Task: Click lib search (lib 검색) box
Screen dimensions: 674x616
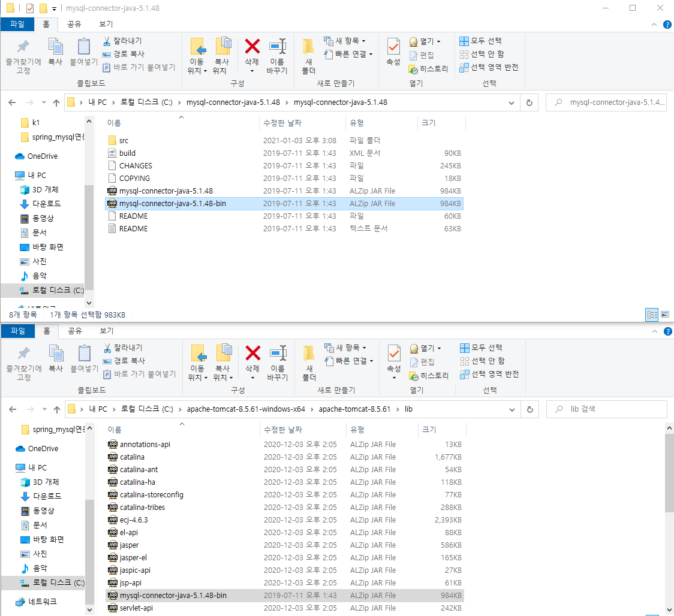Action: pos(606,409)
